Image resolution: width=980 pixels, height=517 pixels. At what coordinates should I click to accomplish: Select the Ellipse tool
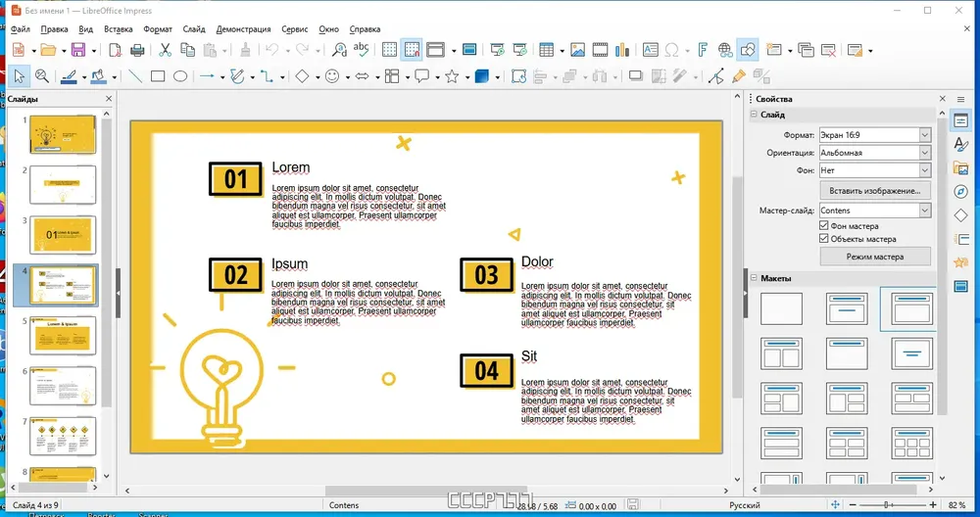tap(180, 76)
